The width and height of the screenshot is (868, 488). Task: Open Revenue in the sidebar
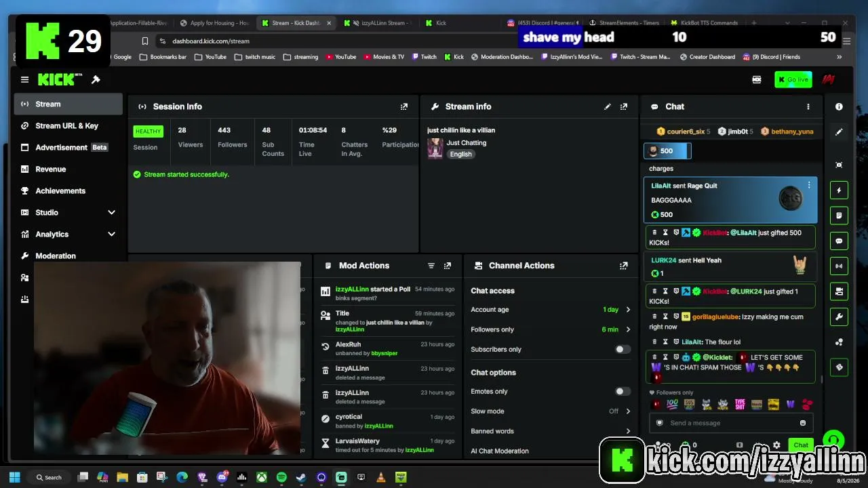(68, 169)
